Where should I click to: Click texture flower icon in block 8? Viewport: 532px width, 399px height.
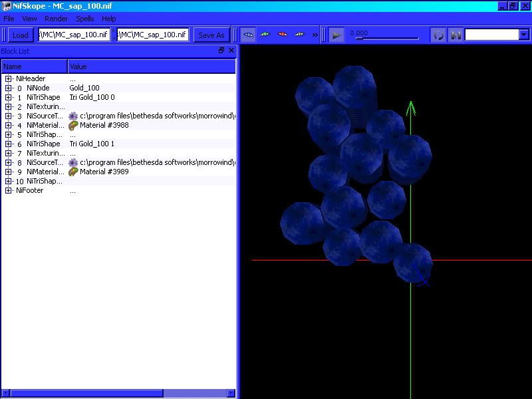pyautogui.click(x=73, y=162)
